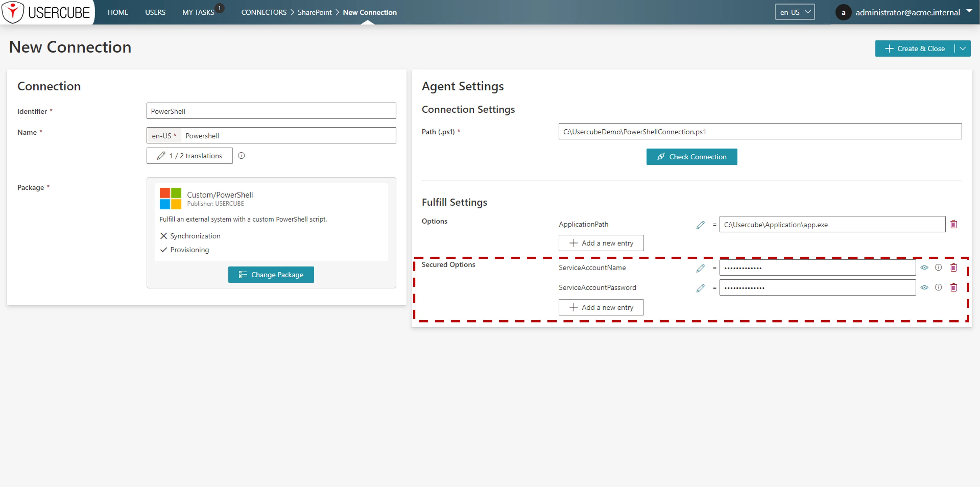Click the Check Connection button
This screenshot has width=980, height=487.
(692, 157)
